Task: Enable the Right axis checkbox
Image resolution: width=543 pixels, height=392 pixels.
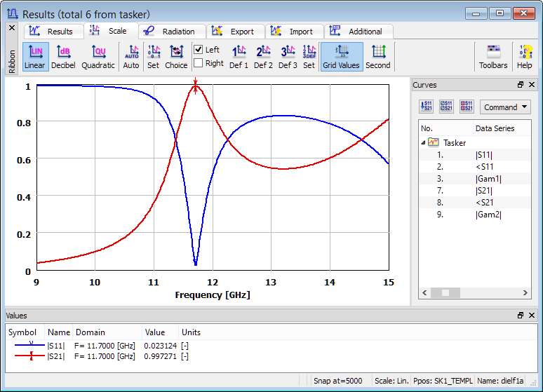Action: (199, 63)
